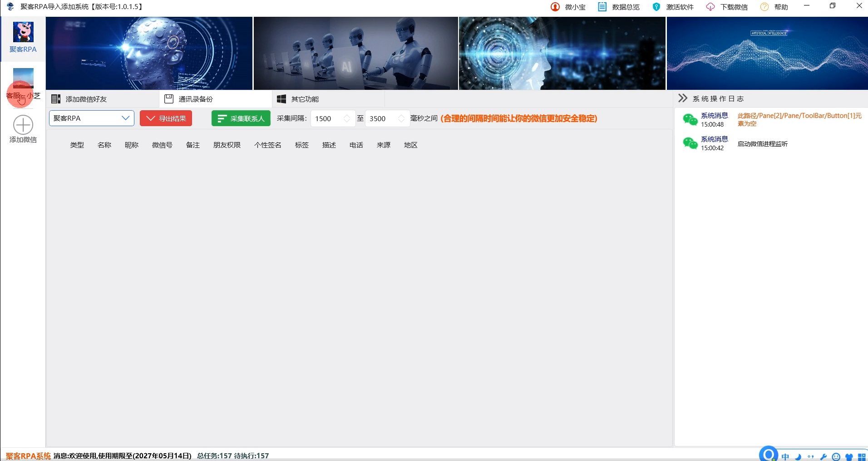Toggle punctuation mode in the Sogou toolbar
This screenshot has width=868, height=461.
811,456
